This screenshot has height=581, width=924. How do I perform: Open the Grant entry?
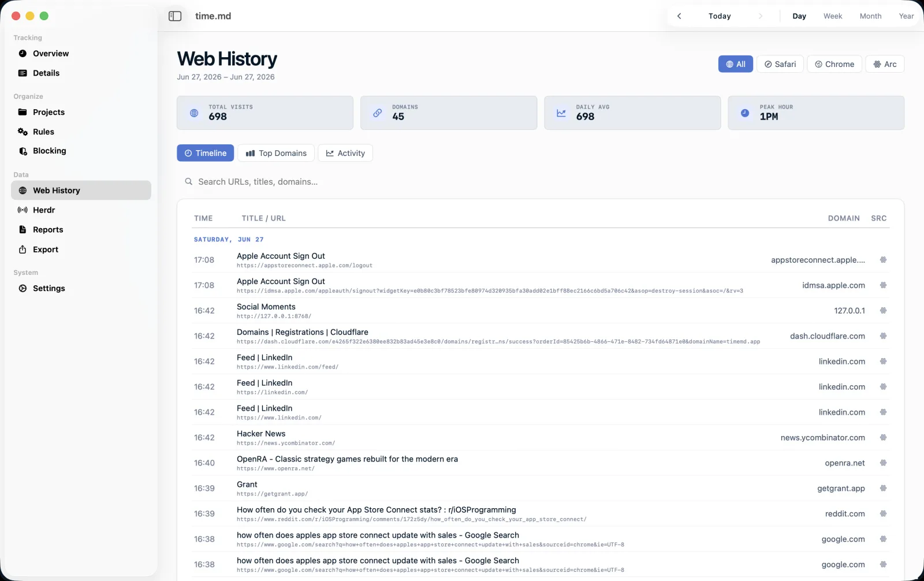tap(247, 485)
